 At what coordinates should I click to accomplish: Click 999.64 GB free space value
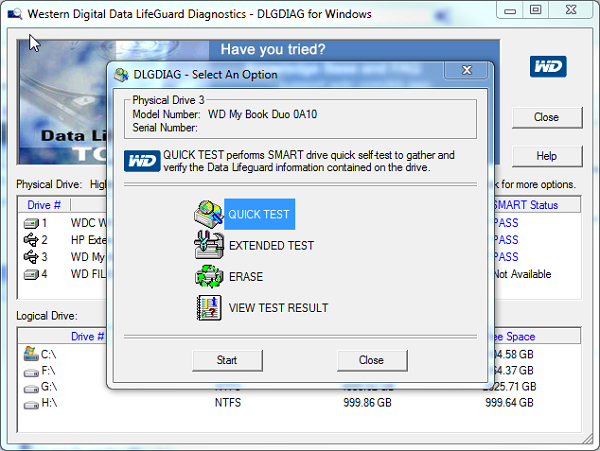509,402
